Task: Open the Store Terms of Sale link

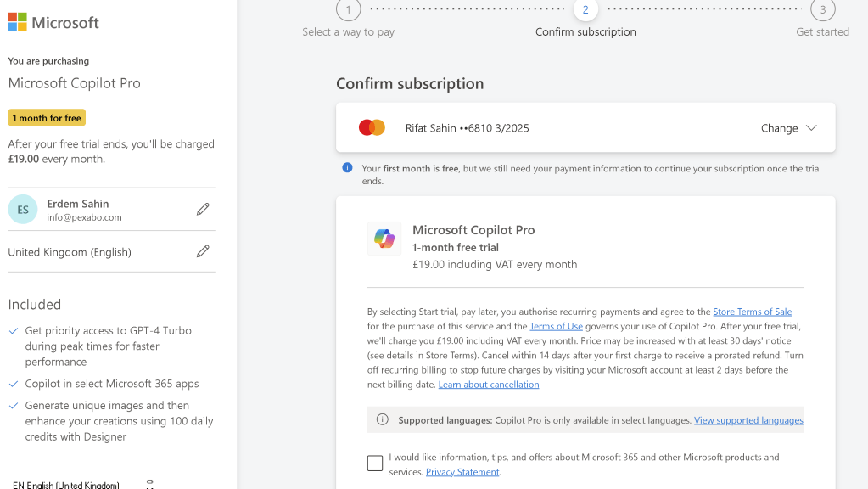Action: coord(753,312)
